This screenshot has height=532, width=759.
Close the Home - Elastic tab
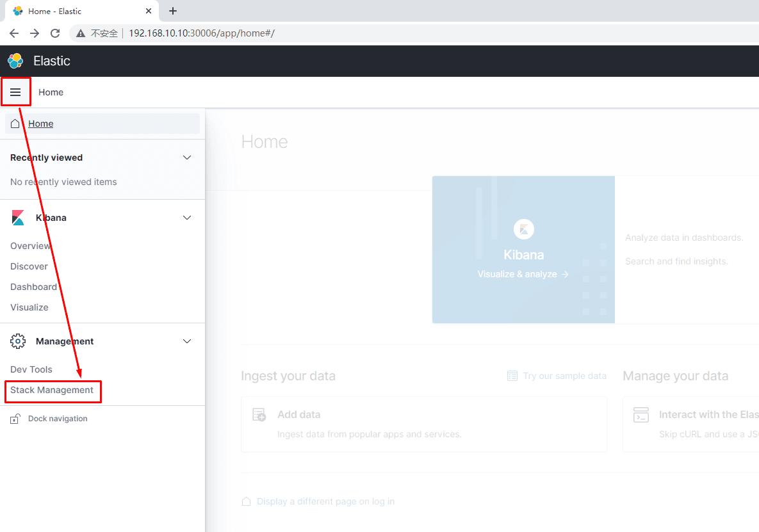149,11
